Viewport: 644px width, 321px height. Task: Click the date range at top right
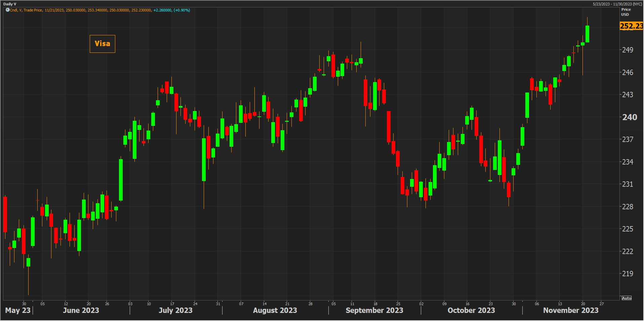coord(617,4)
